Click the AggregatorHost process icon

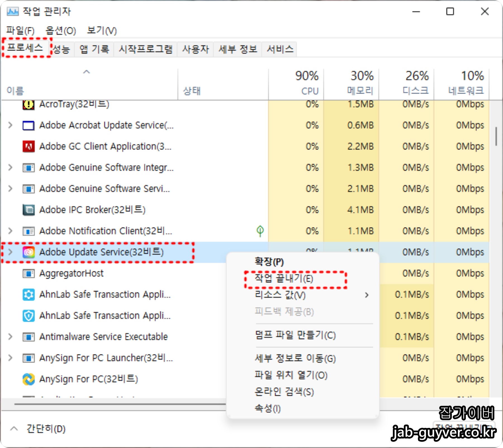coord(29,273)
